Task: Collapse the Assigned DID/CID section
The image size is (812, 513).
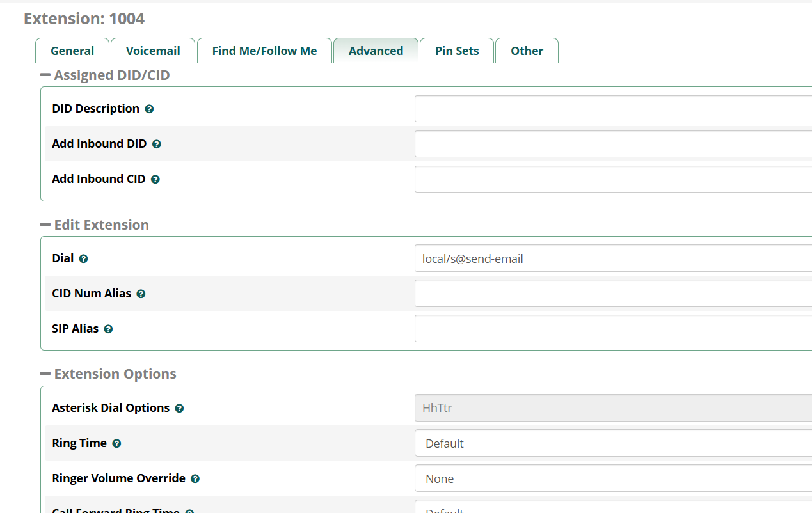Action: click(45, 75)
